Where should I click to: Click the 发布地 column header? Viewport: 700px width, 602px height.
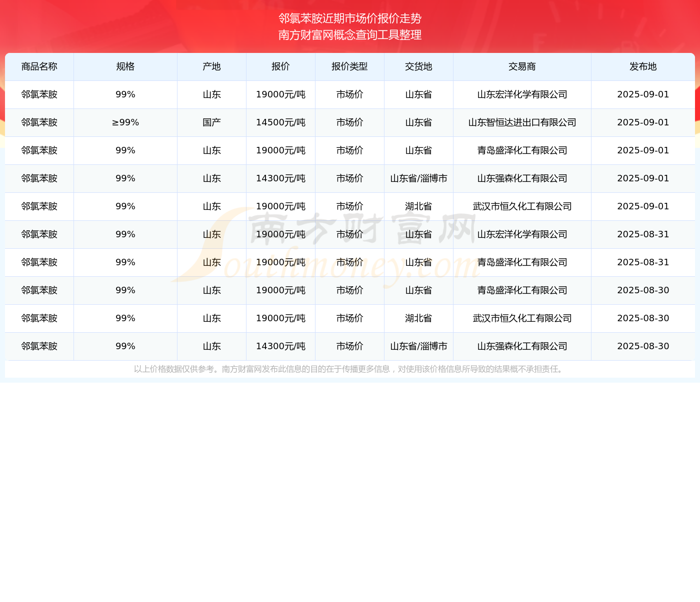(643, 66)
